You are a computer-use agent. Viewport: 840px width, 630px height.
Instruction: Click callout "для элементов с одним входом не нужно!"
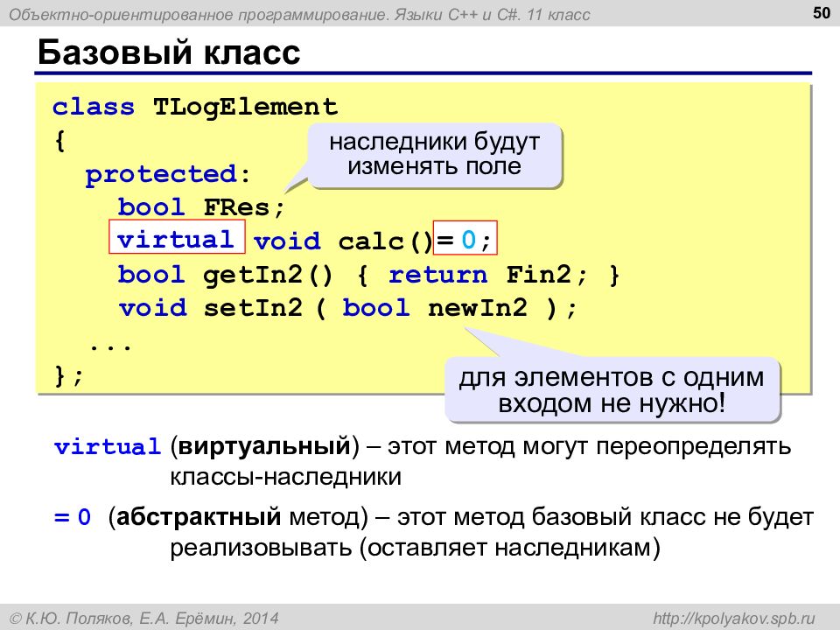pos(612,390)
